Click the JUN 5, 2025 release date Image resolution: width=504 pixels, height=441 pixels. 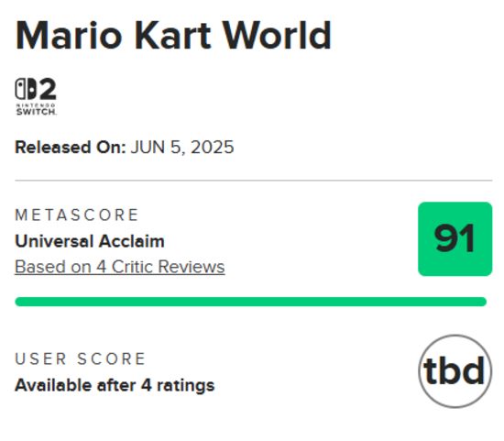[182, 148]
